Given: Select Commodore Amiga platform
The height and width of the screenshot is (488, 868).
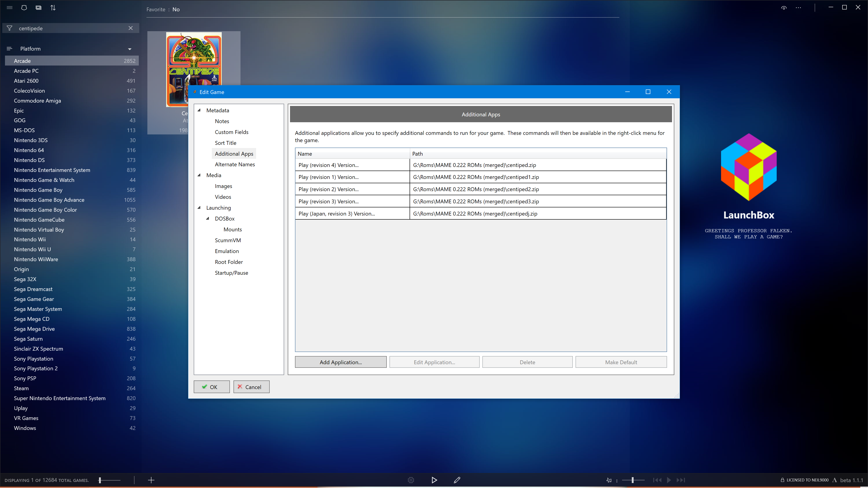Looking at the screenshot, I should (x=72, y=101).
